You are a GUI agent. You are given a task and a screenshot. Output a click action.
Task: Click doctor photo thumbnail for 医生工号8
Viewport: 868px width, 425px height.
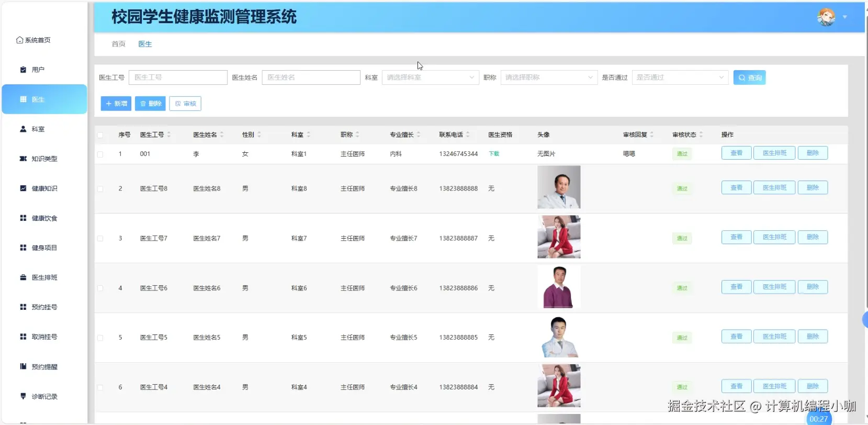point(559,187)
